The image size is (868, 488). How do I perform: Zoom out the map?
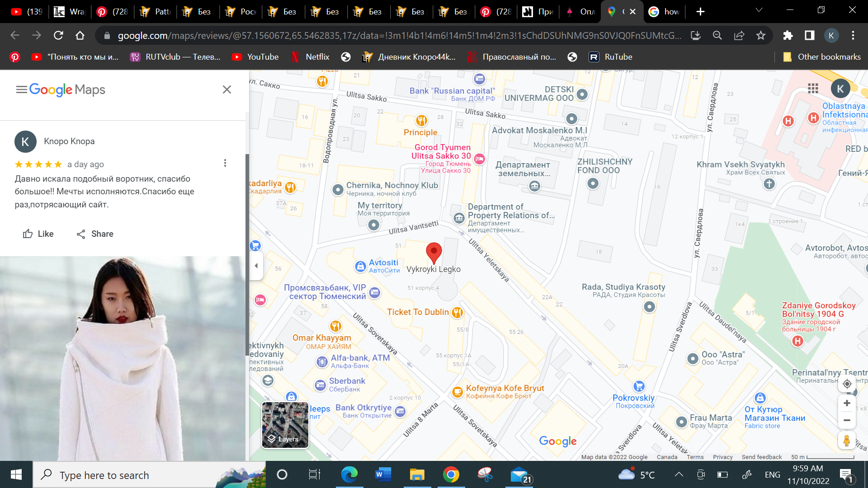coord(847,420)
